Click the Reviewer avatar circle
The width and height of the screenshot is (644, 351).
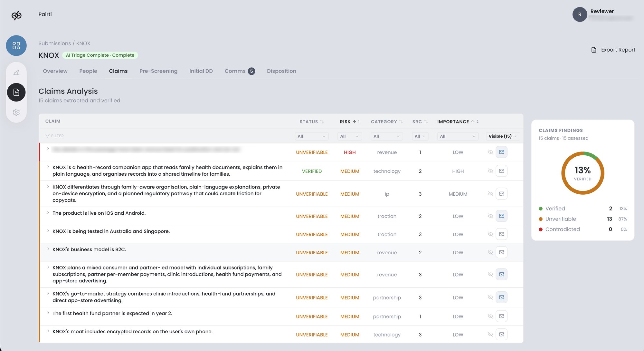point(580,15)
